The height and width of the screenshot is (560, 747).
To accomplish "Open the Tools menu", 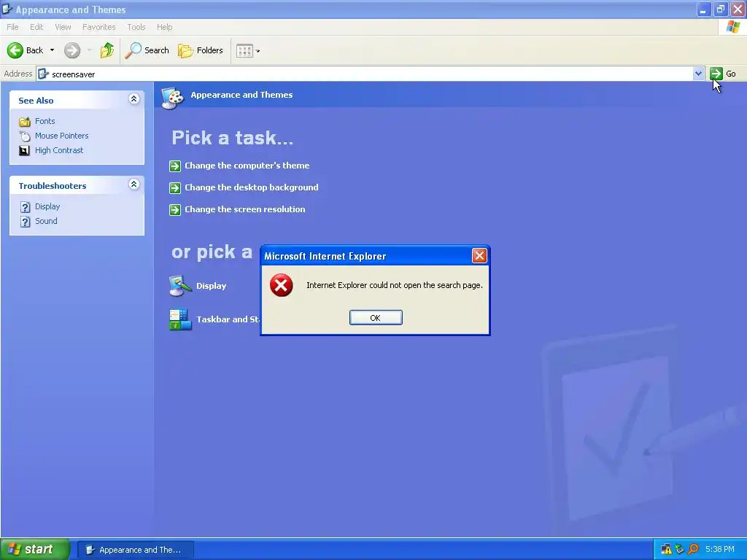I will tap(136, 27).
